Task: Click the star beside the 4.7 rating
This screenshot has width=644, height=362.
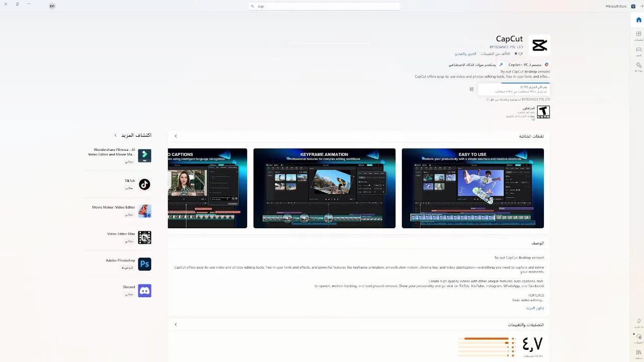Action: (x=515, y=54)
